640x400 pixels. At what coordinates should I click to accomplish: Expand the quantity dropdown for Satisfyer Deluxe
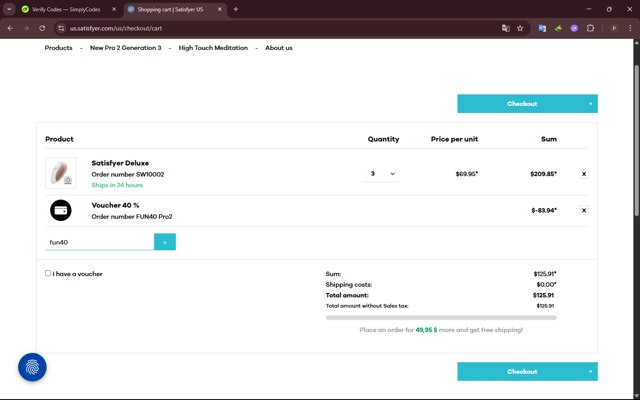381,174
